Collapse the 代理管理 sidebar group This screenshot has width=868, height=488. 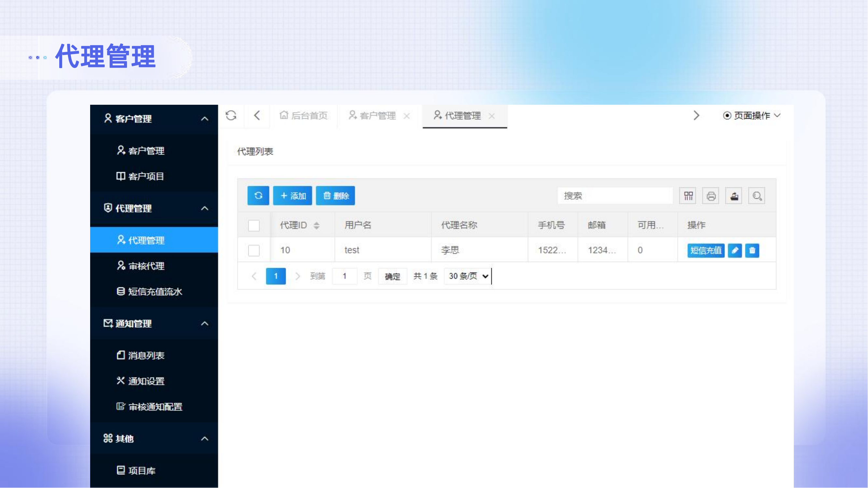tap(204, 209)
